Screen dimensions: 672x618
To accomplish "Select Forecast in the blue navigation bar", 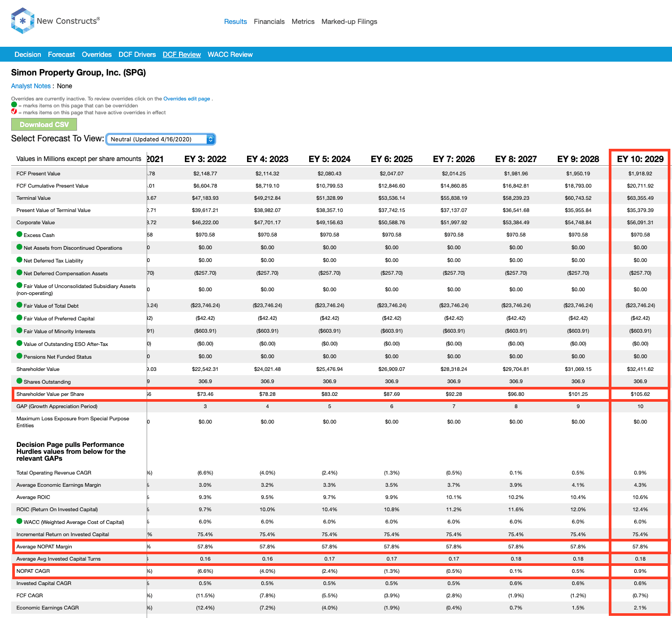I will pos(61,55).
